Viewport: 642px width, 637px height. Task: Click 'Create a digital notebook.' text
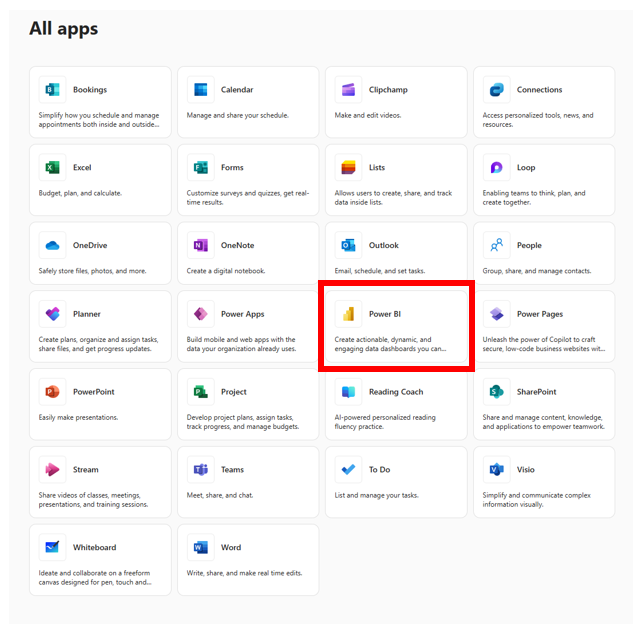click(226, 271)
